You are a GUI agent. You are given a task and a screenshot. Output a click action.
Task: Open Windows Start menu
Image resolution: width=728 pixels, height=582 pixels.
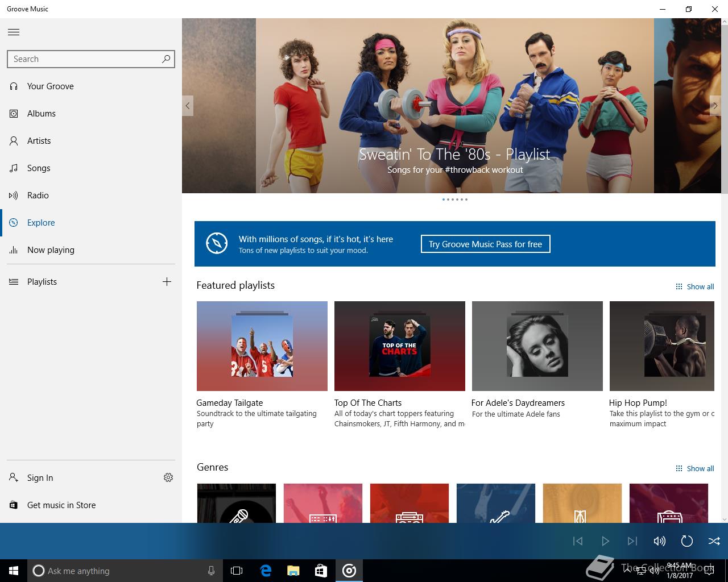click(14, 571)
